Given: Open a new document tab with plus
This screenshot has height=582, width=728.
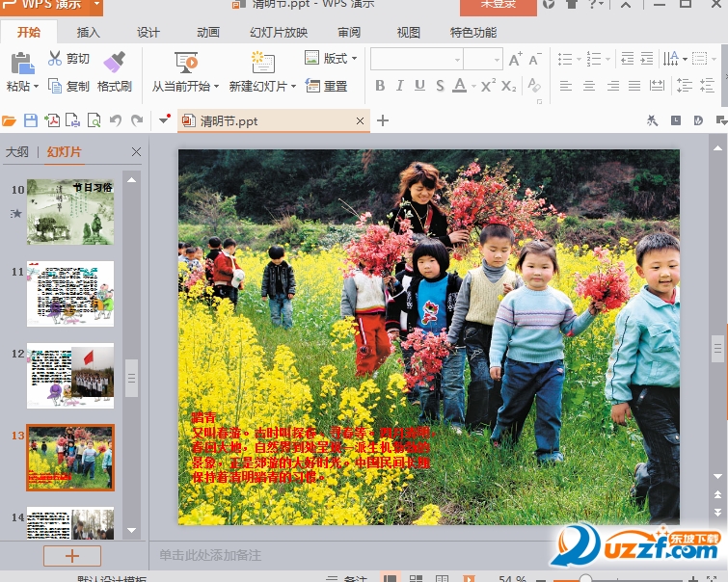Looking at the screenshot, I should 383,121.
